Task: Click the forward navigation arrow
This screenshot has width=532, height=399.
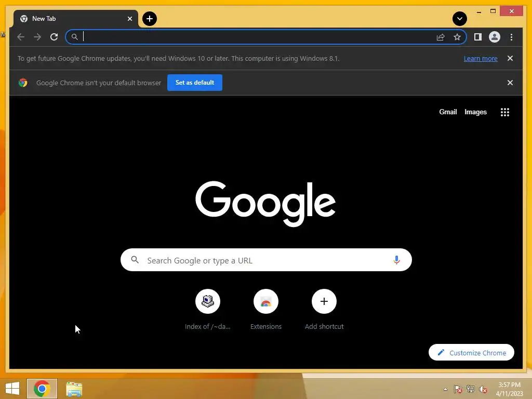Action: pyautogui.click(x=37, y=37)
